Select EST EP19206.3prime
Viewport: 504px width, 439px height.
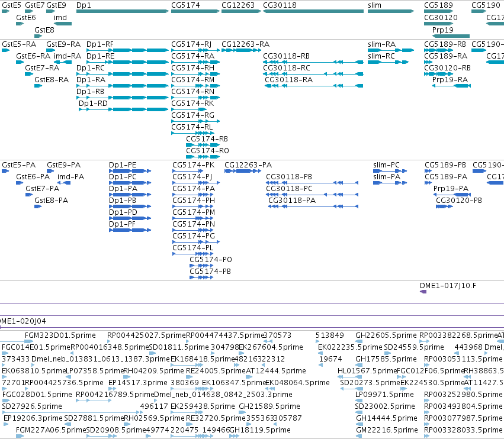pos(33,418)
